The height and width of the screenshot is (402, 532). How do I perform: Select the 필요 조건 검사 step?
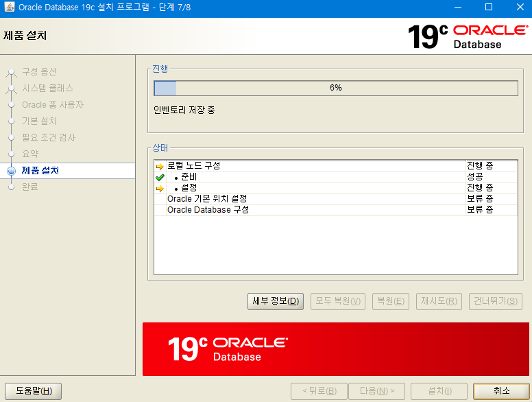[x=49, y=137]
